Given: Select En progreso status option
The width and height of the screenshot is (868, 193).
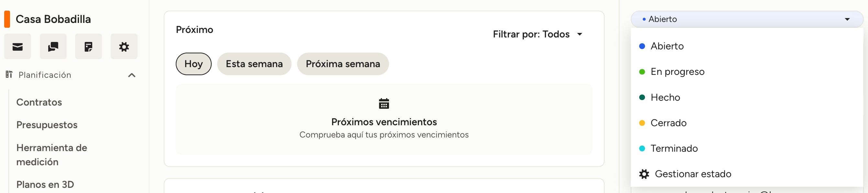Looking at the screenshot, I should coord(677,72).
